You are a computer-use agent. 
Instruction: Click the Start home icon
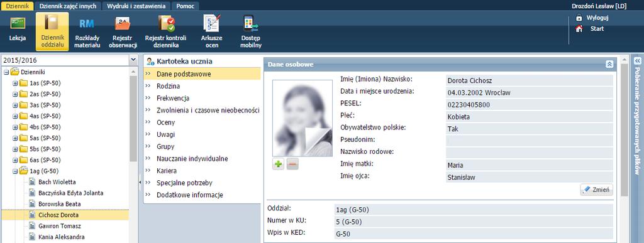click(579, 29)
